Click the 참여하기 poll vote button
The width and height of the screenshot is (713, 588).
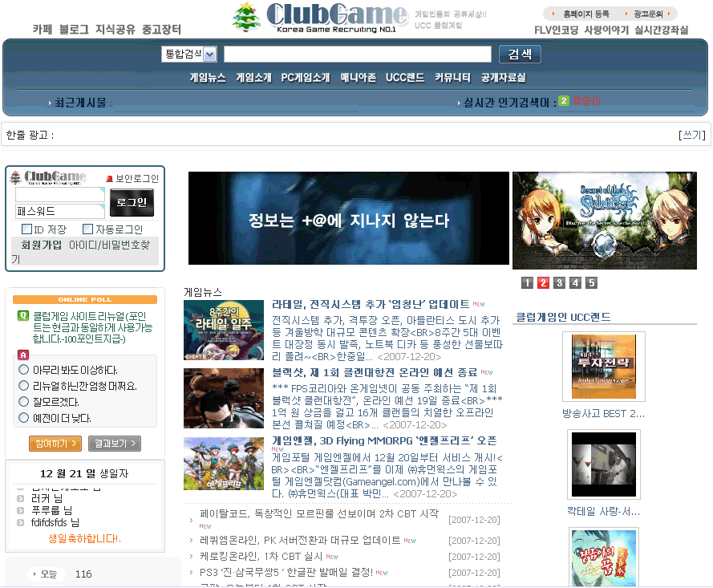pyautogui.click(x=55, y=444)
